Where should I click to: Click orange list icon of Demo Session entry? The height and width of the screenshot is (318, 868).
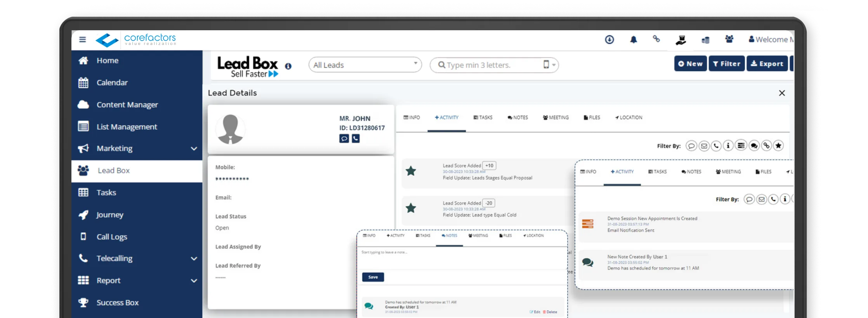click(x=588, y=224)
